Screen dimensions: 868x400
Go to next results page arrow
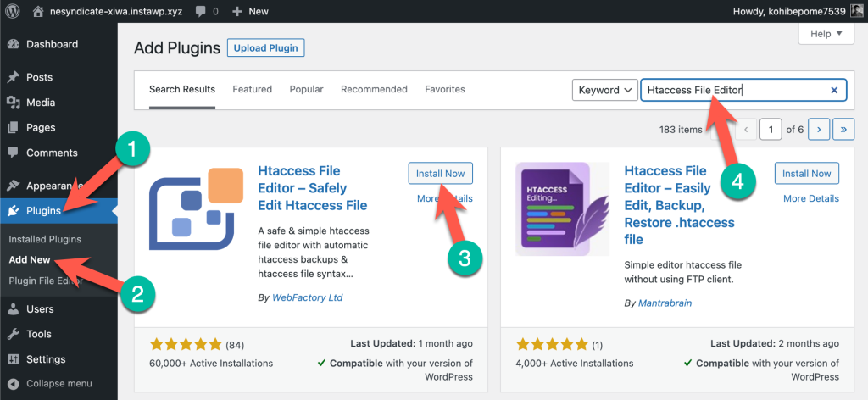[818, 130]
